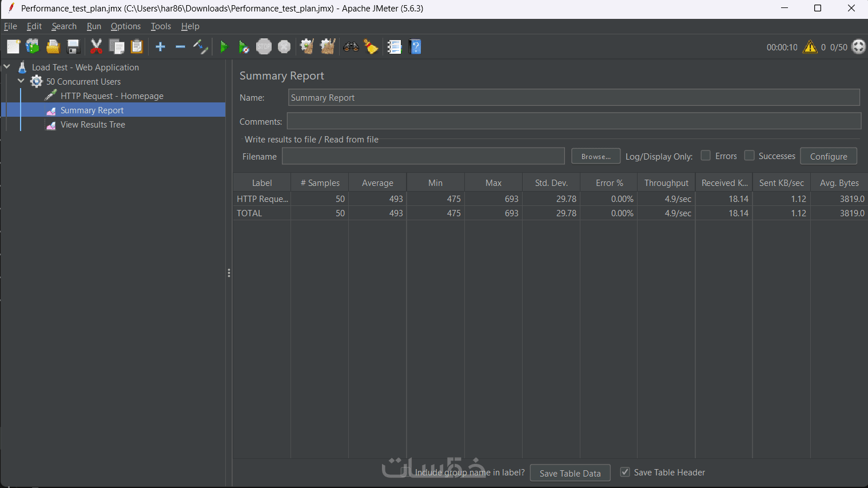868x488 pixels.
Task: Click the Configure button
Action: pos(829,156)
